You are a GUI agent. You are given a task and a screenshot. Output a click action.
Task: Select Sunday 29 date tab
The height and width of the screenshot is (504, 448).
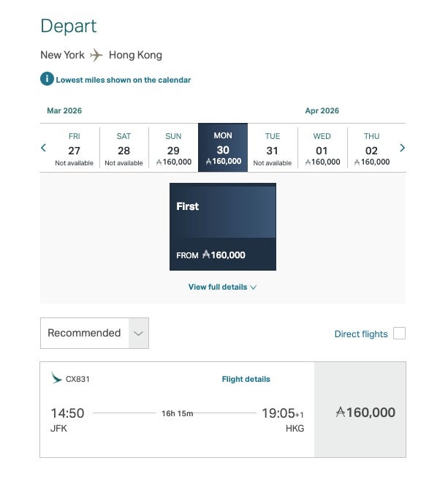(173, 148)
